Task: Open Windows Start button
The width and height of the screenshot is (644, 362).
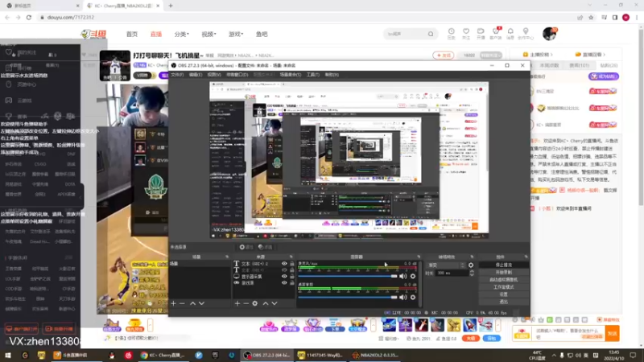Action: click(7, 355)
